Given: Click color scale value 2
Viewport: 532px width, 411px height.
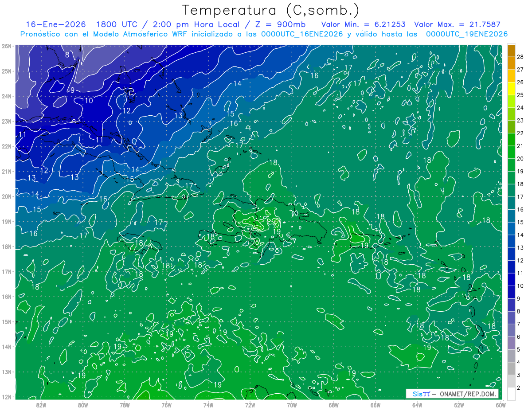Looking at the screenshot, I should pos(519,388).
